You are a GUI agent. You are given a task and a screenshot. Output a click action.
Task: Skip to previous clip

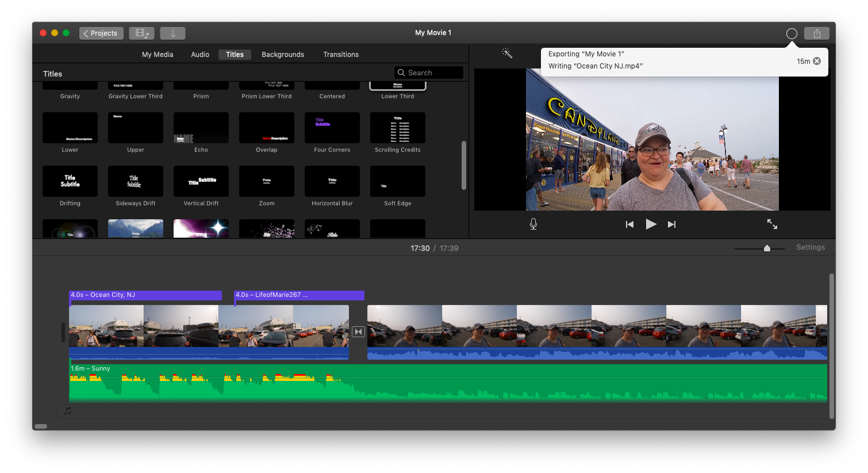[x=629, y=224]
